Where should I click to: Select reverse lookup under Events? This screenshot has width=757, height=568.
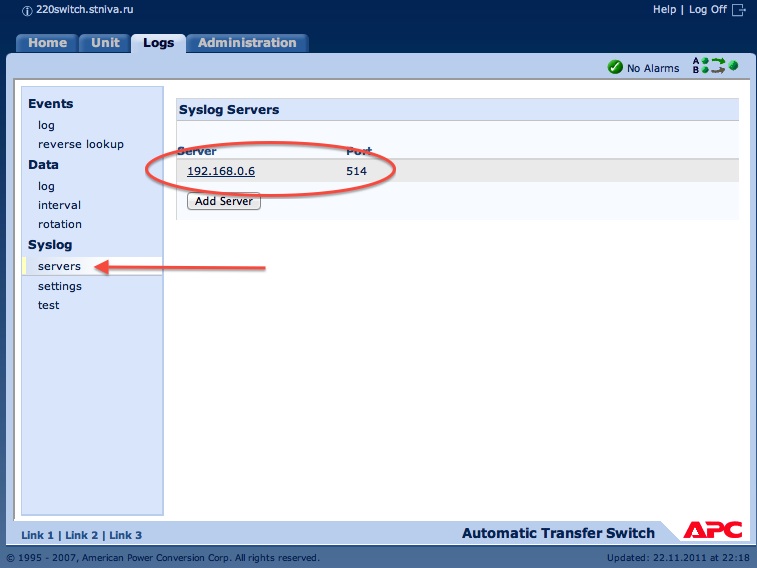click(x=81, y=145)
